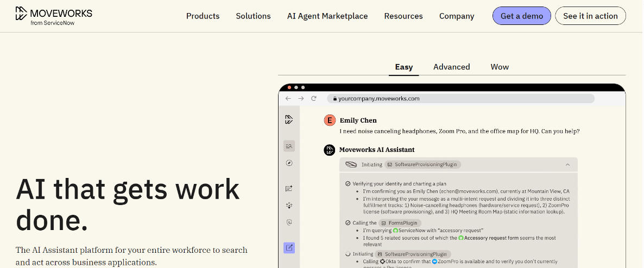Click the shield icon in sidebar
The image size is (644, 268).
tap(289, 222)
